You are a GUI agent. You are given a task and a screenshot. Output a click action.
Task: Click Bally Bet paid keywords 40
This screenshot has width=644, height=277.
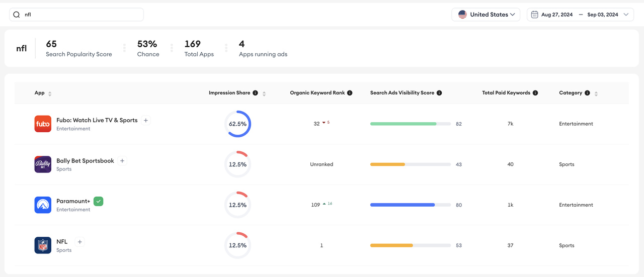pos(511,164)
